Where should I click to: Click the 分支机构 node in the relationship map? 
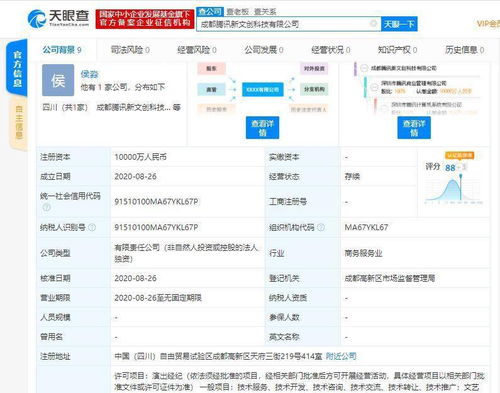(314, 89)
